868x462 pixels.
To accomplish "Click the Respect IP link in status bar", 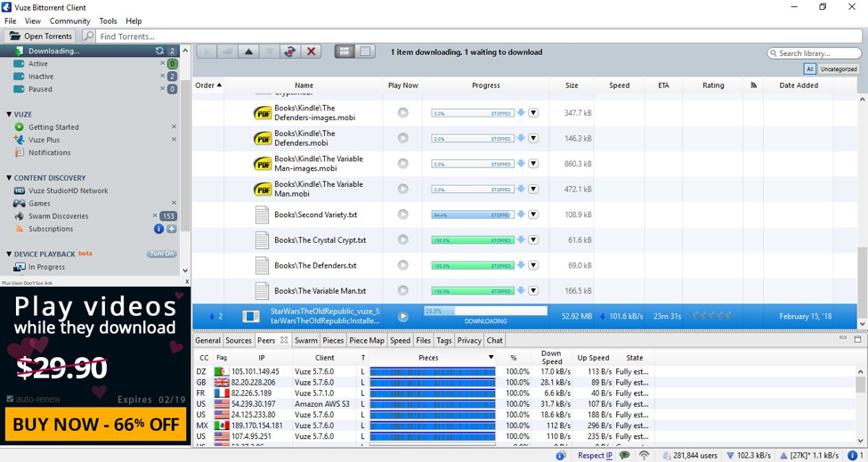I will pyautogui.click(x=595, y=456).
